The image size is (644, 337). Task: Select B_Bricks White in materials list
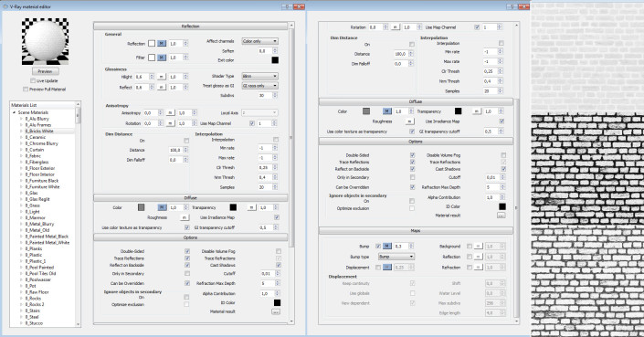coord(39,131)
